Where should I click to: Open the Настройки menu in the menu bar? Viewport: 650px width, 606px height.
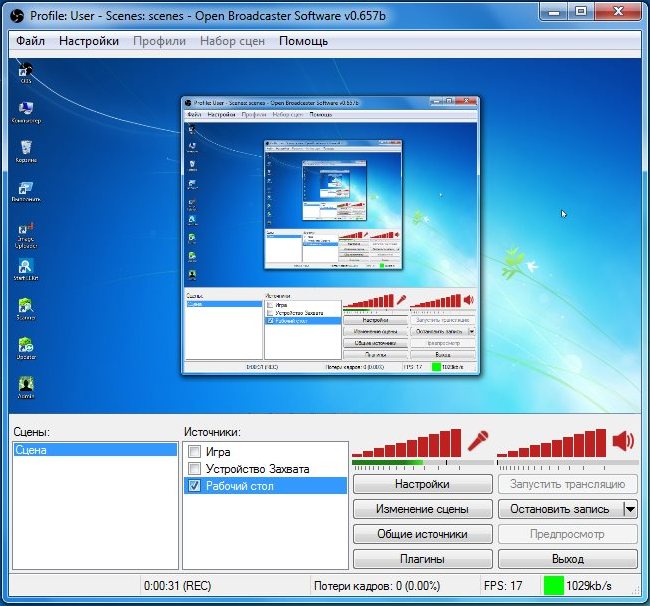(89, 41)
